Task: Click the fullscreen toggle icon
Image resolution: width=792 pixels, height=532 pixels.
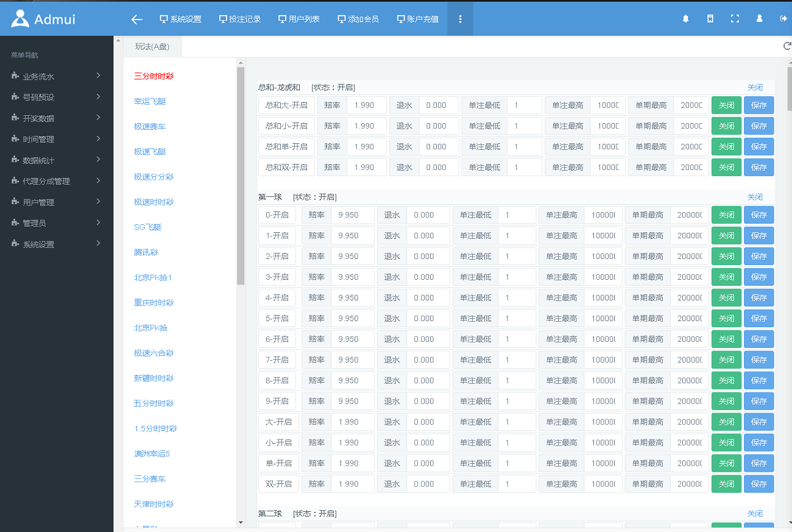Action: point(735,19)
